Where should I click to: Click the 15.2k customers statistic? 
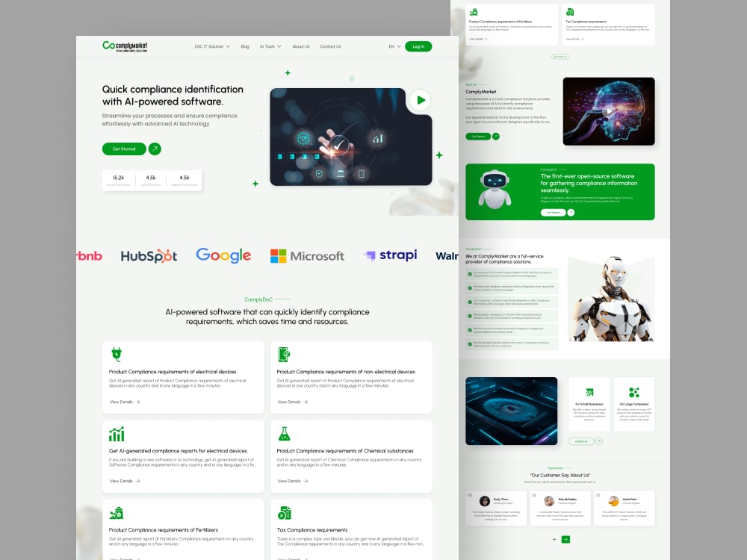[x=119, y=181]
